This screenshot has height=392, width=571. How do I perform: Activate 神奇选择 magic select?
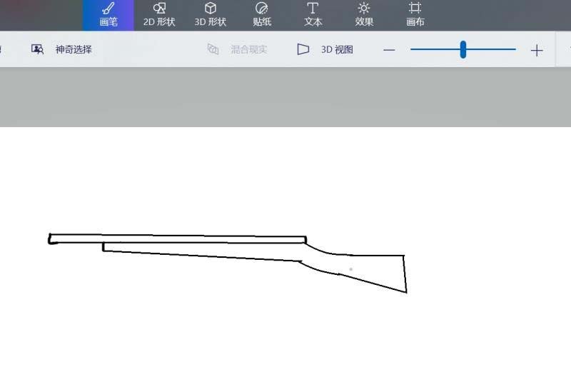click(62, 49)
